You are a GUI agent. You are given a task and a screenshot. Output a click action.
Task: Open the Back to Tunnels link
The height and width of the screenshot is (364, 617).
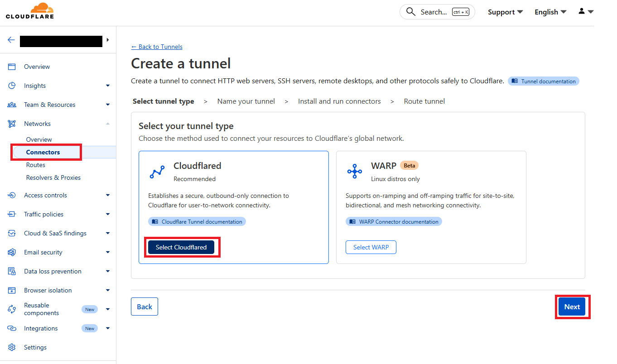click(157, 47)
